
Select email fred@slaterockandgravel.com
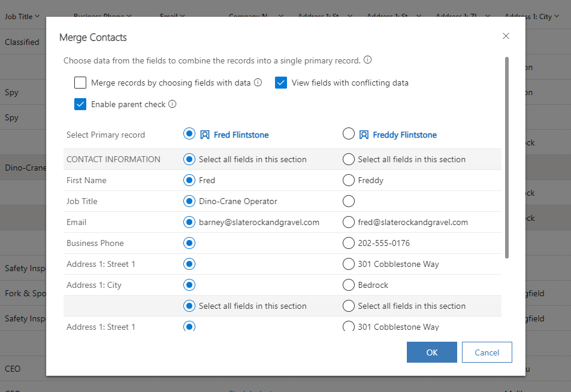coord(349,222)
